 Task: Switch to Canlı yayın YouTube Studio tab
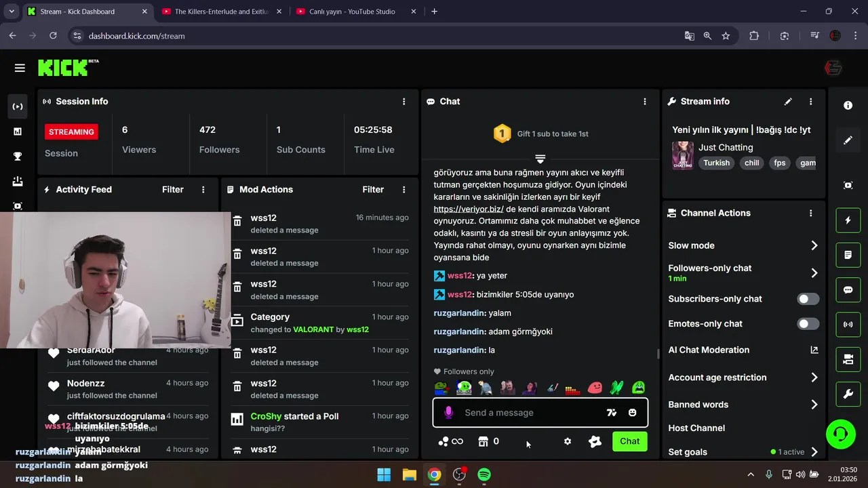[355, 12]
